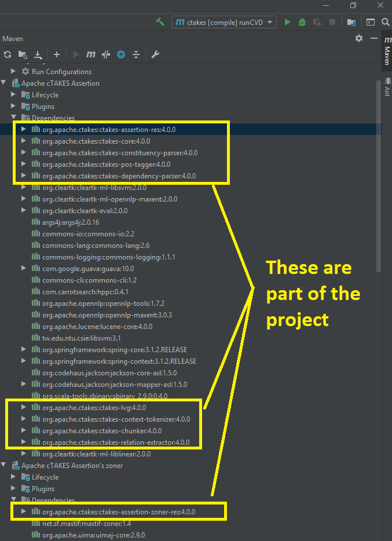Expand Plugins under Apache cTAKES Assertion
The height and width of the screenshot is (541, 392).
13,106
